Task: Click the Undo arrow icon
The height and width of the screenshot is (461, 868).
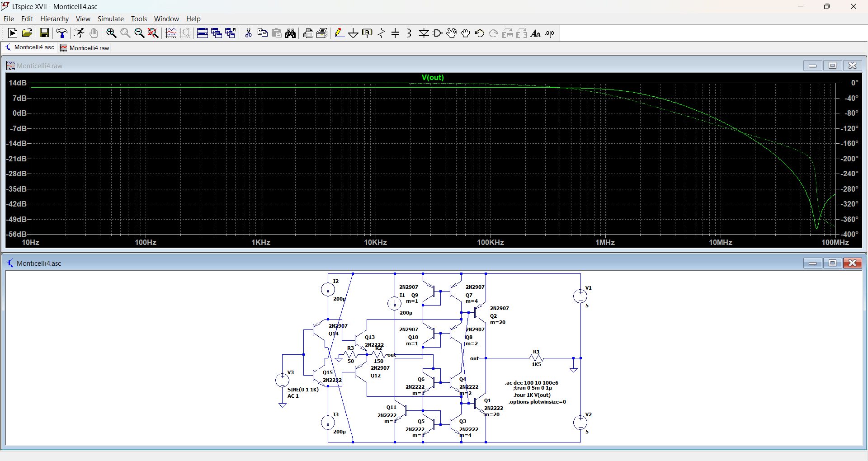Action: click(480, 33)
